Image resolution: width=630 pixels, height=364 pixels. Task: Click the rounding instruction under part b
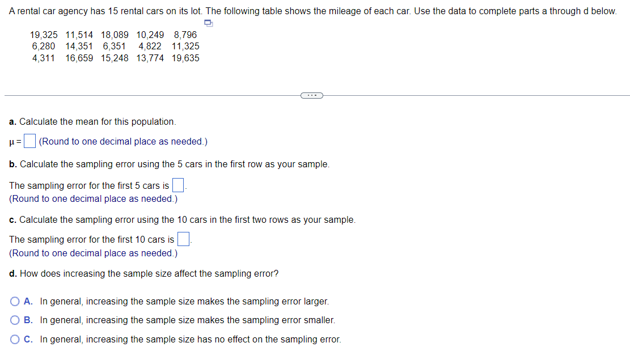coord(94,197)
